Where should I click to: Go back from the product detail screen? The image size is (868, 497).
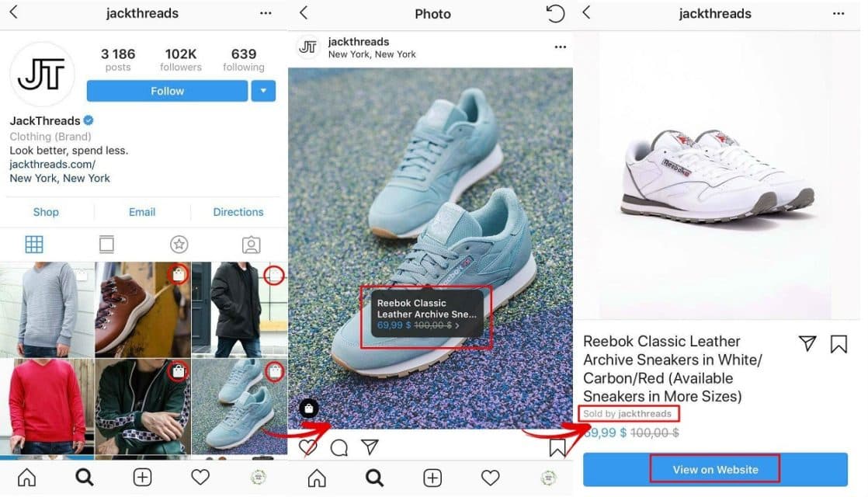587,12
